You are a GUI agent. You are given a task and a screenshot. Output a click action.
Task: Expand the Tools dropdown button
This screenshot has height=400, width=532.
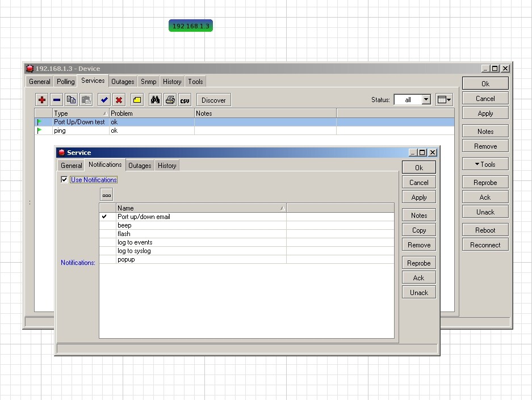(485, 164)
